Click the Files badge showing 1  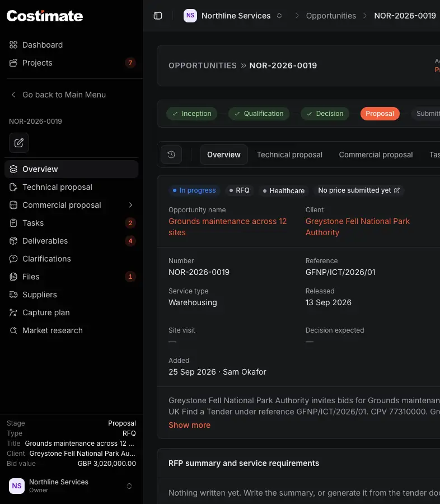point(130,277)
